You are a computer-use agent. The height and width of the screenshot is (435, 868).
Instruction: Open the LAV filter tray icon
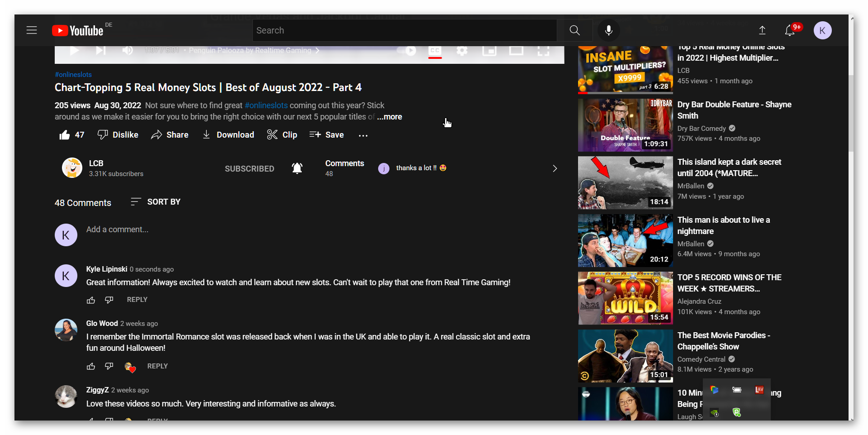(x=759, y=390)
